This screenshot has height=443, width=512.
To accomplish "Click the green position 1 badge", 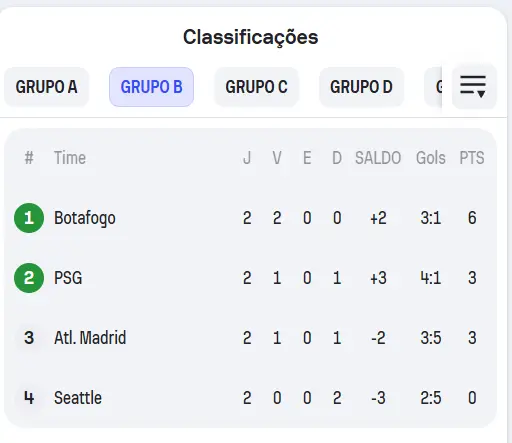I will coord(29,218).
